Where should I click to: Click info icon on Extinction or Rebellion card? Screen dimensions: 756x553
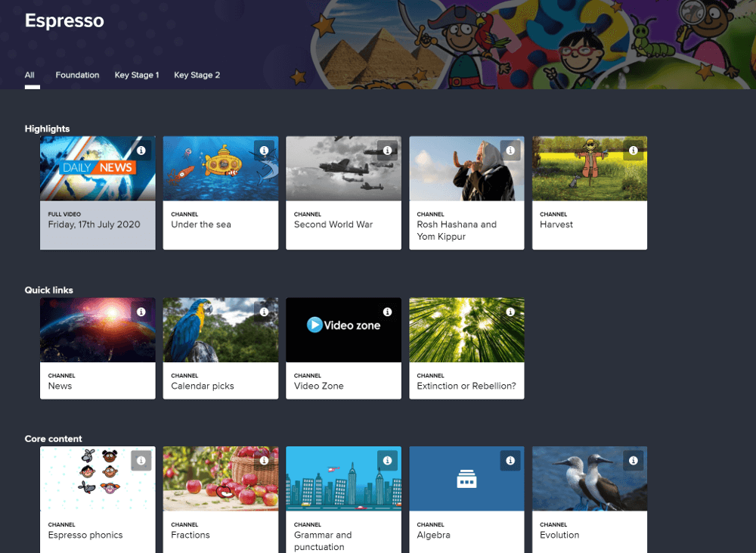pos(510,312)
